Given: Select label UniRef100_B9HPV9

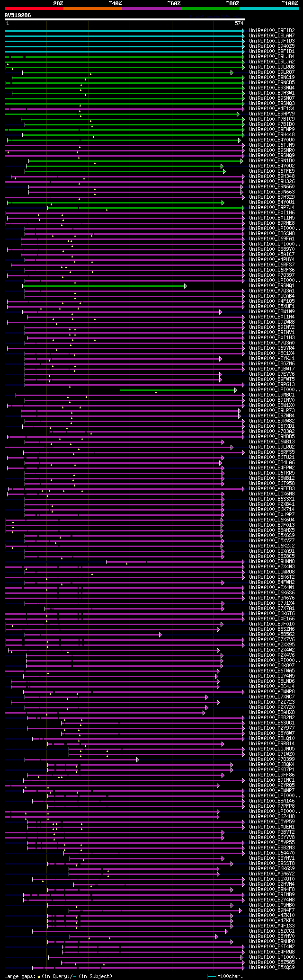Looking at the screenshot, I should tap(272, 114).
